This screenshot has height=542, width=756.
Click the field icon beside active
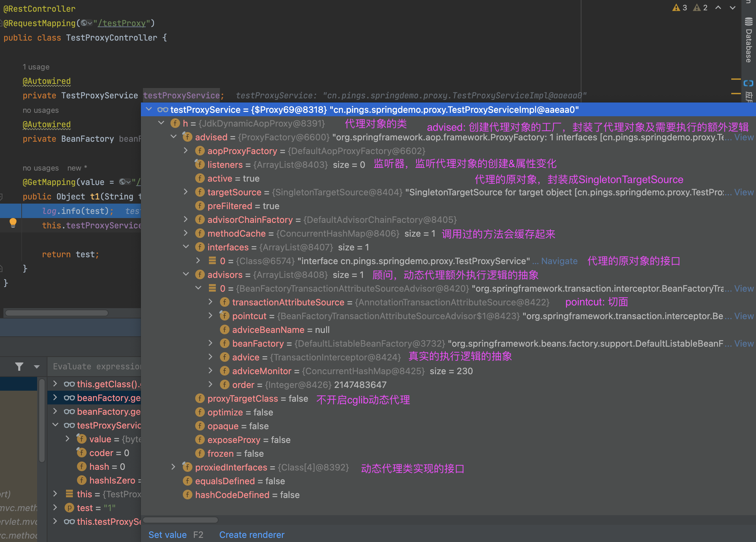[200, 178]
